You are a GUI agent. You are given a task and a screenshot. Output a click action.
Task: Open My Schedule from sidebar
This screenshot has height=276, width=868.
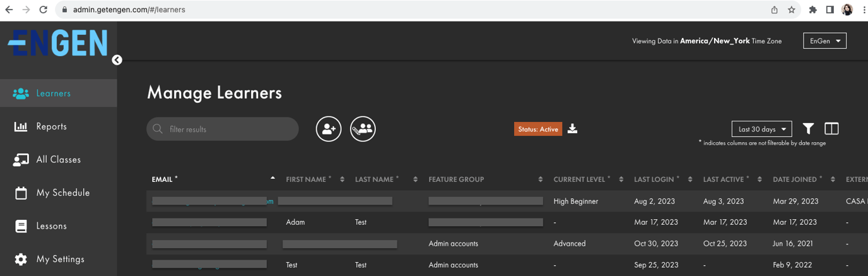(x=62, y=193)
